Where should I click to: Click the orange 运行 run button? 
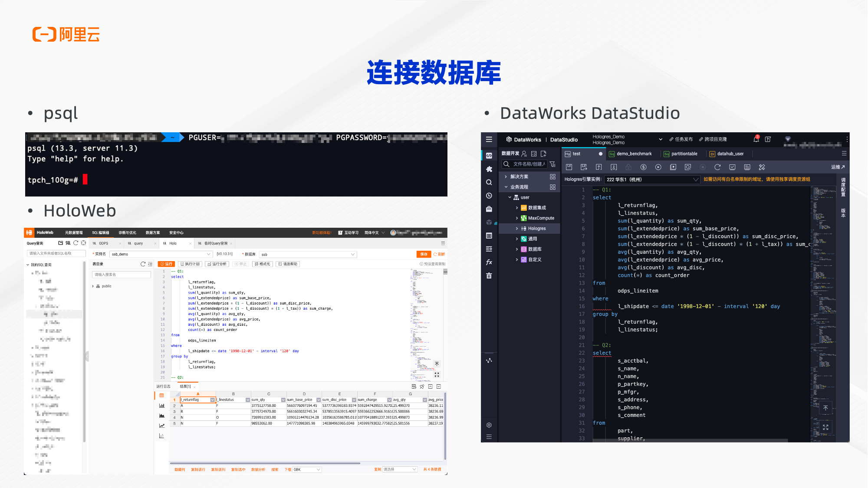pos(166,264)
